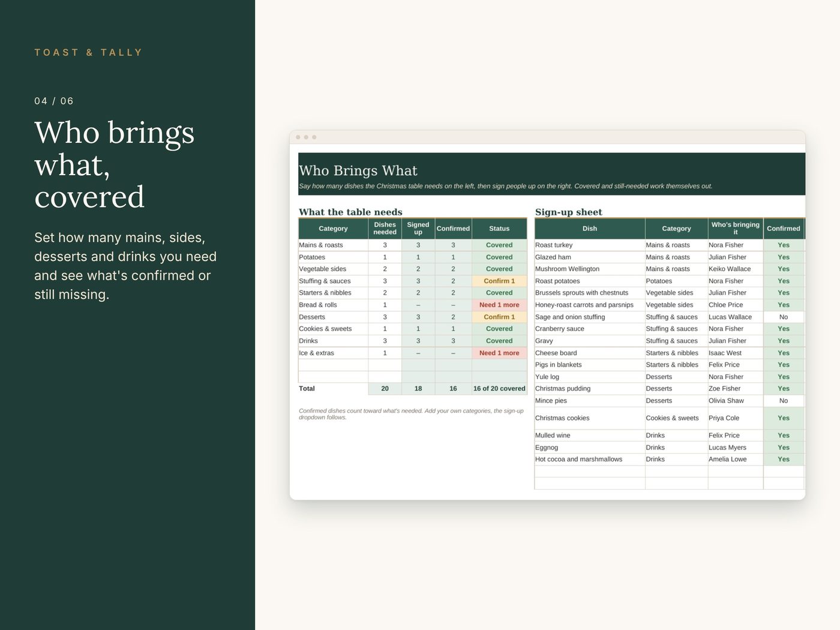Click the 'Signed up' column header
This screenshot has width=840, height=630.
(418, 229)
